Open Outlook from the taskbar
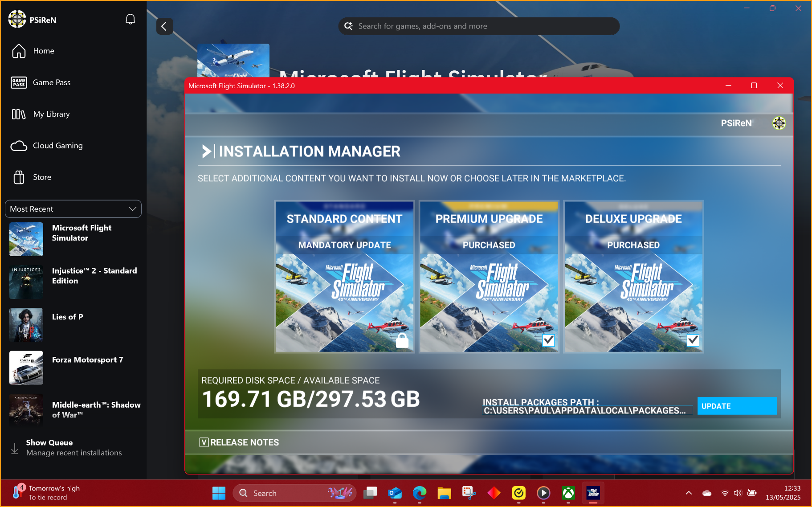 pos(395,493)
